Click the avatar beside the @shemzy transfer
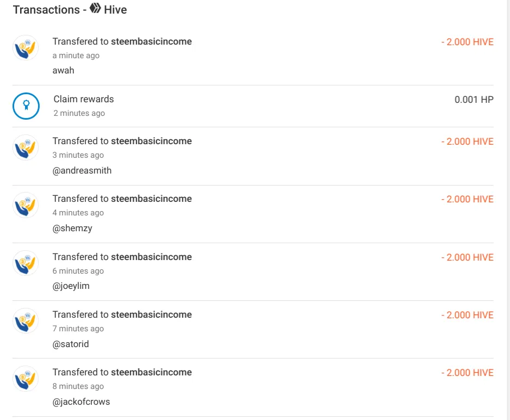 (26, 205)
